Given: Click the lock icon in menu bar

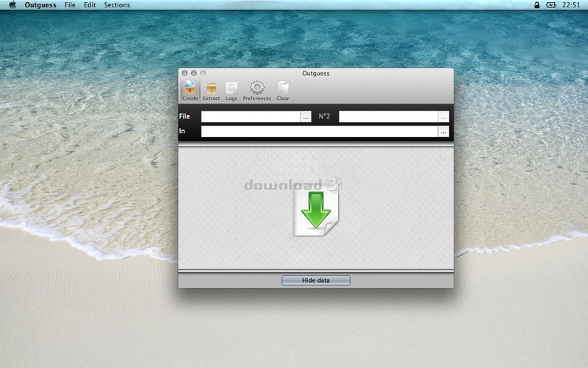Looking at the screenshot, I should click(x=537, y=5).
